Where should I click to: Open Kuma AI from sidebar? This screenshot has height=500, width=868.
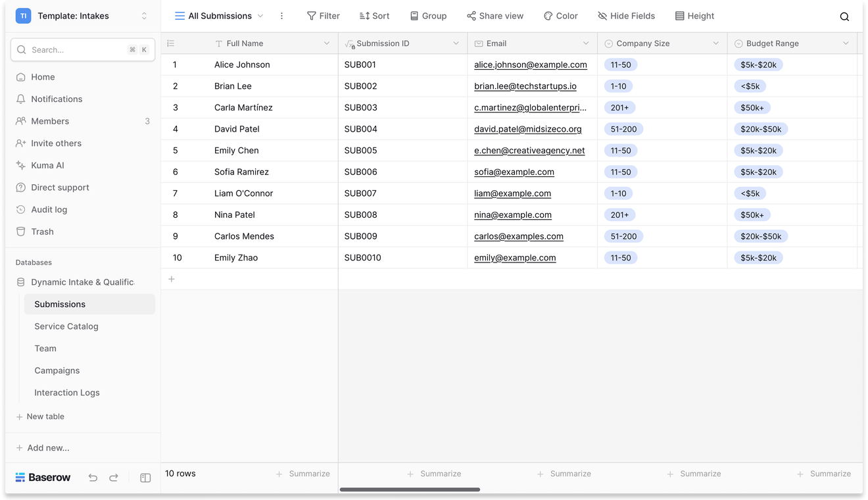(x=47, y=165)
